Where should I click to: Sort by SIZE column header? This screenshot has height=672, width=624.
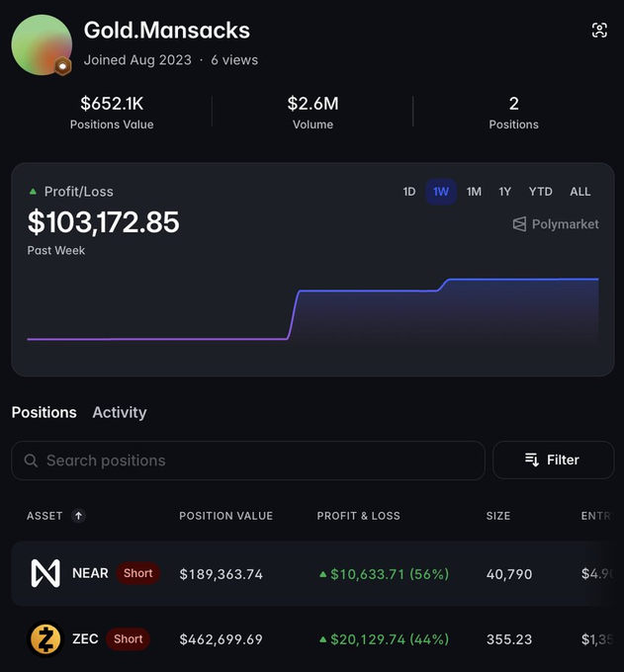click(x=498, y=516)
